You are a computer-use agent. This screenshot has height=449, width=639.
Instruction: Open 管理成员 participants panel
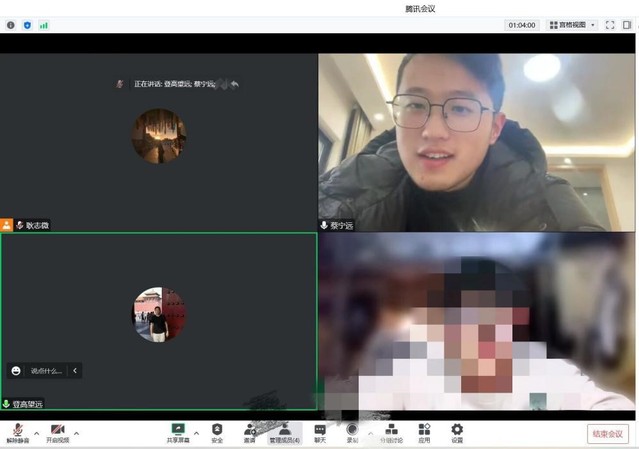(284, 430)
